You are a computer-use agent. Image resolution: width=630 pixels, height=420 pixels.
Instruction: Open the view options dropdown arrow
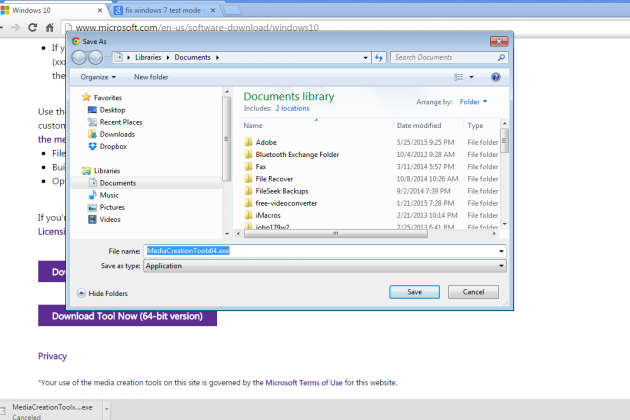coord(471,77)
